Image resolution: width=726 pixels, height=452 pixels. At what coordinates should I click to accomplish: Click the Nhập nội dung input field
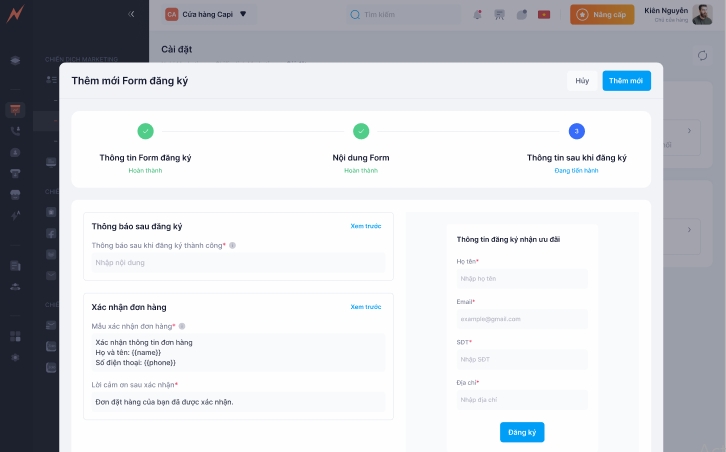tap(238, 263)
